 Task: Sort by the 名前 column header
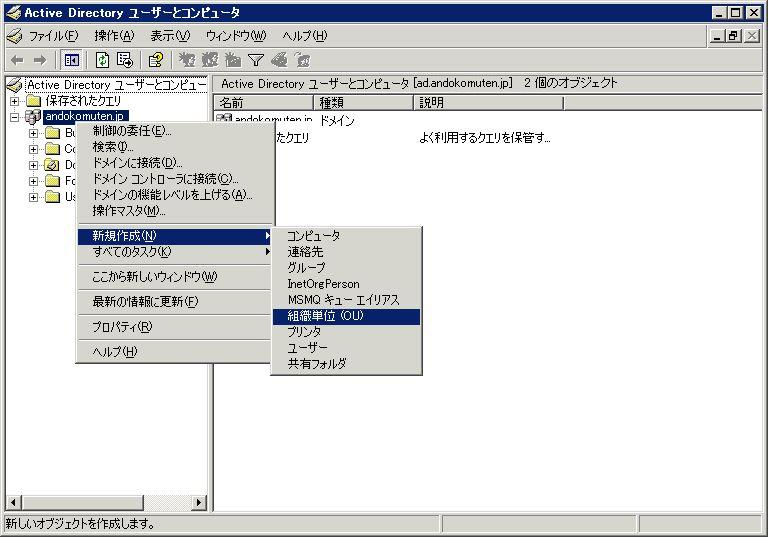click(x=264, y=103)
